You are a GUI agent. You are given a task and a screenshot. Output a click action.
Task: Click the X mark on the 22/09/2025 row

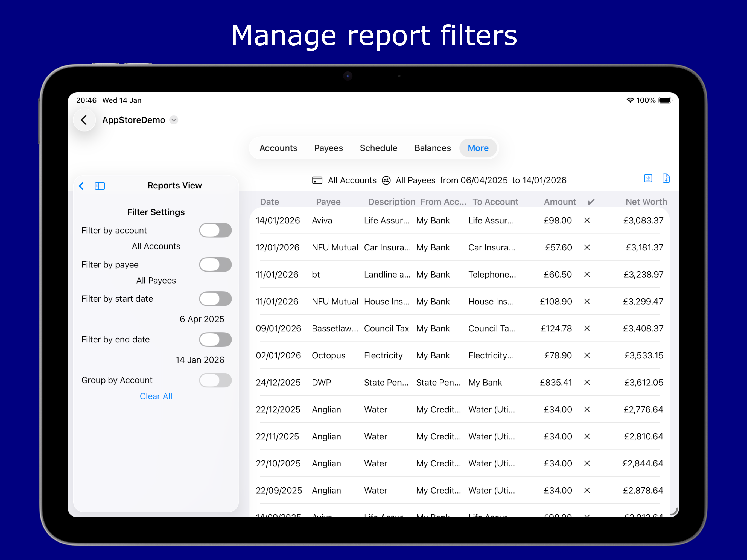(587, 491)
